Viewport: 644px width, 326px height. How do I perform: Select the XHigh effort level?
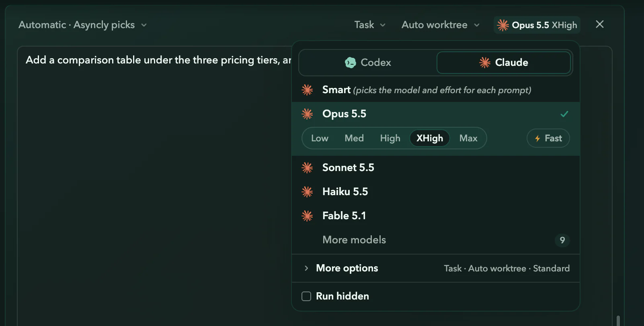pos(430,138)
